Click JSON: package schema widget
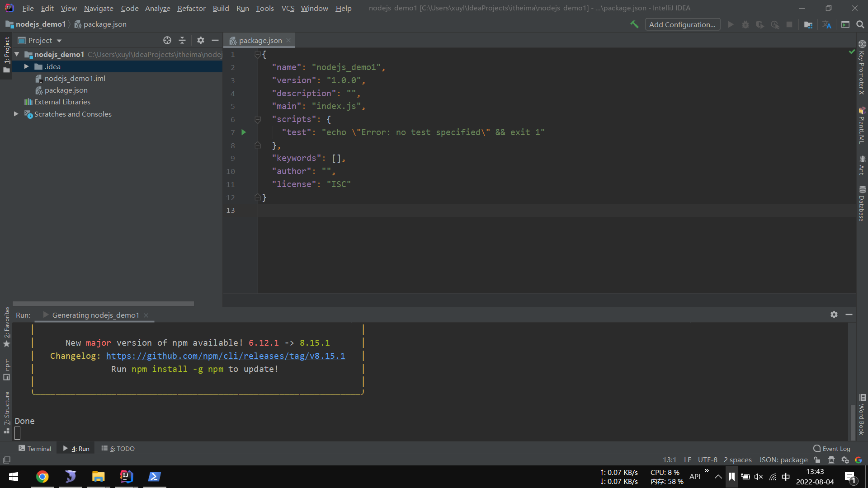The height and width of the screenshot is (488, 868). (x=783, y=460)
